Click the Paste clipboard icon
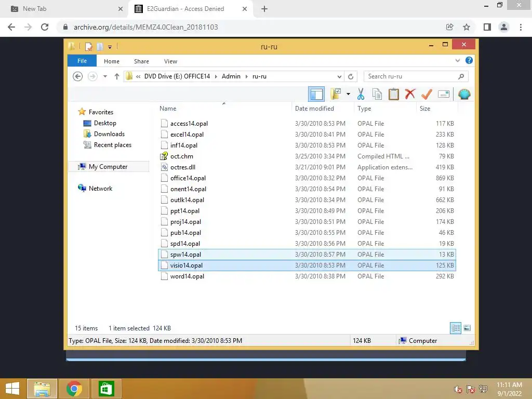Viewport: 532px width, 399px height. pyautogui.click(x=394, y=95)
